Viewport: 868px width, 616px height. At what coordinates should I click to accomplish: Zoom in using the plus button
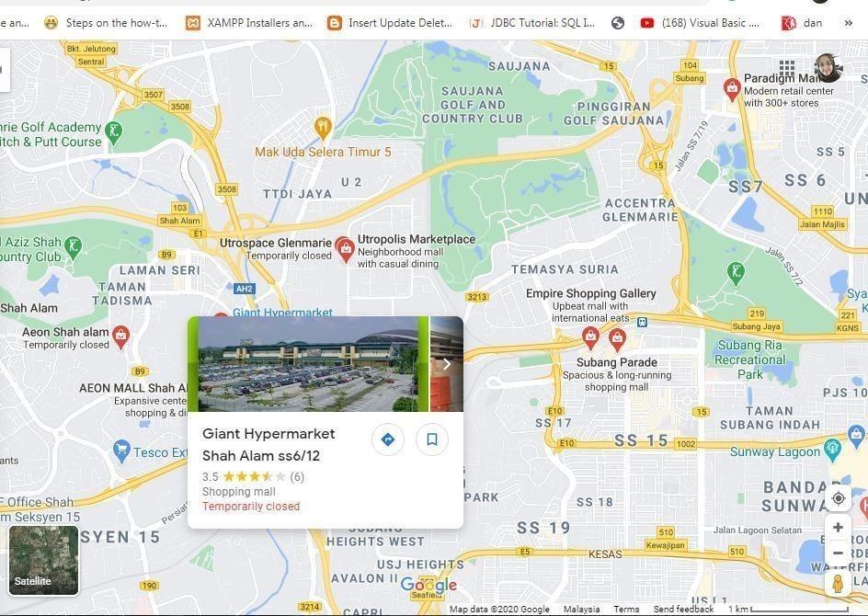[x=838, y=527]
